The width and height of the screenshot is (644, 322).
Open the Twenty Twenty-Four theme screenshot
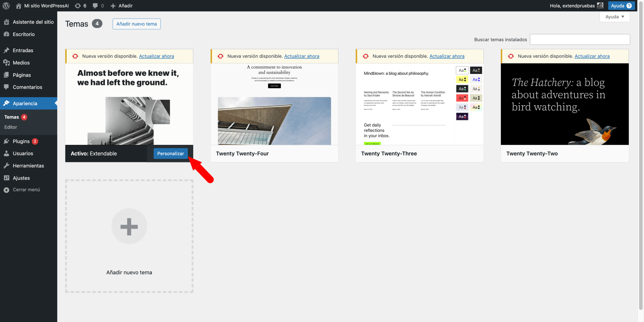274,104
